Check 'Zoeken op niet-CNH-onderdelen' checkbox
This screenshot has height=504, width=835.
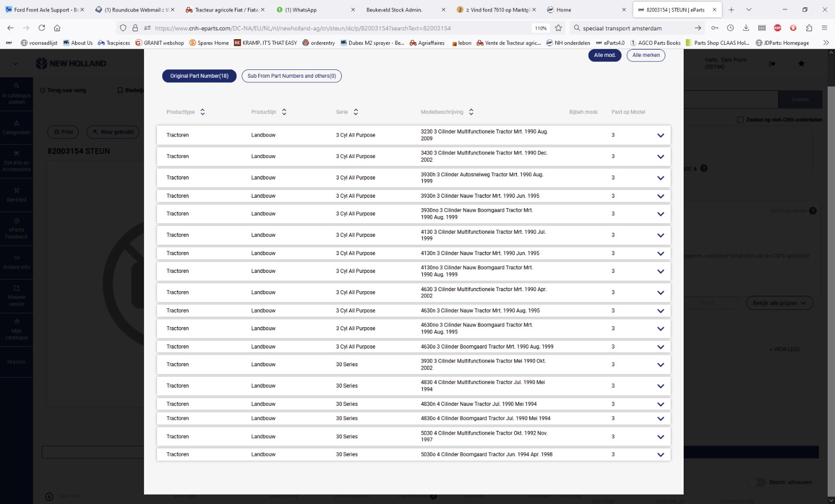coord(740,120)
